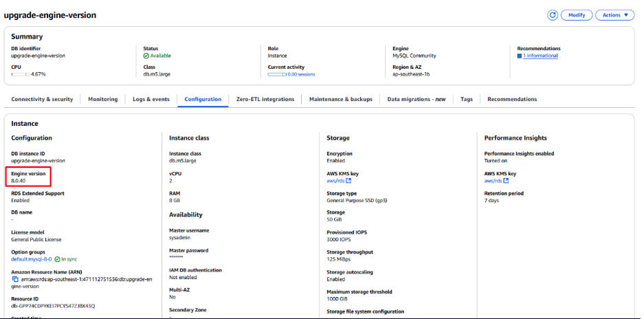Image resolution: width=644 pixels, height=319 pixels.
Task: Click the Current activity sessions bar
Action: (277, 74)
